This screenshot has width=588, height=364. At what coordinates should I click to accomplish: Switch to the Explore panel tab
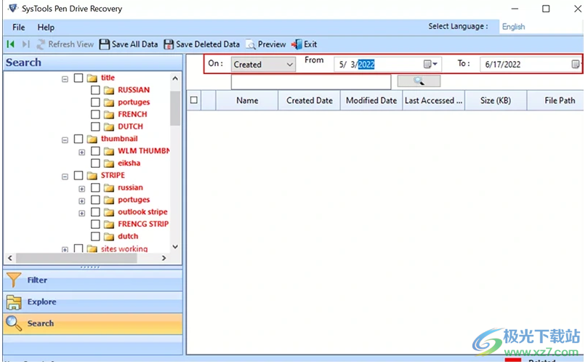[92, 302]
